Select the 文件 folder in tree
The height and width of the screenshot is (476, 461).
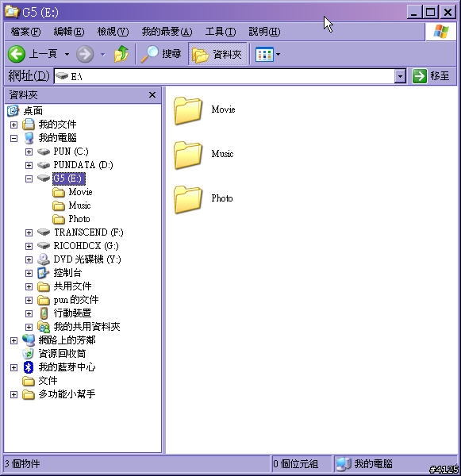[x=40, y=381]
